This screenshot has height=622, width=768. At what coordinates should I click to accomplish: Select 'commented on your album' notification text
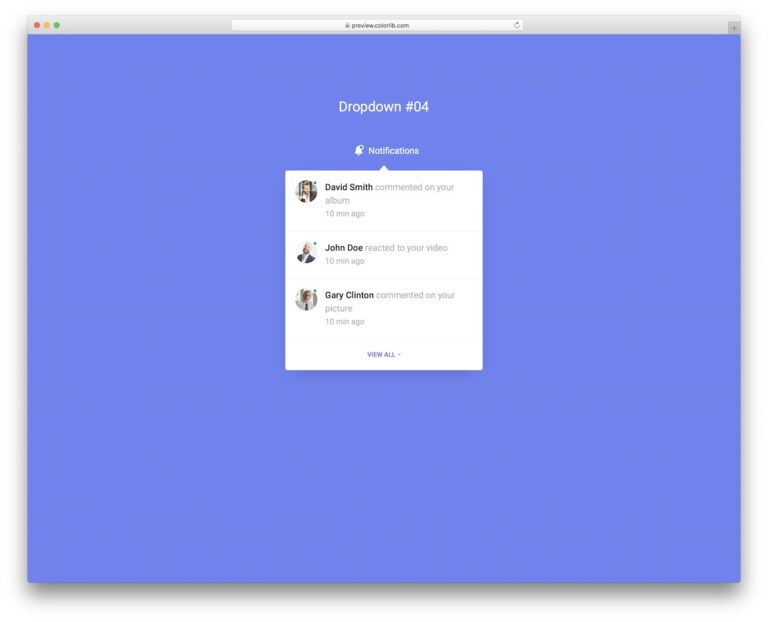(389, 193)
